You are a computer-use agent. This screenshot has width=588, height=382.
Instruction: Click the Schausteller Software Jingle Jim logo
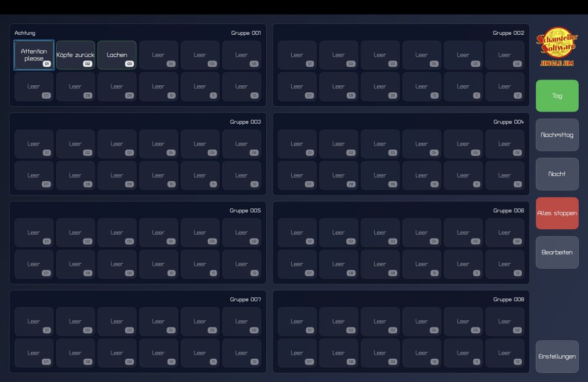(557, 46)
